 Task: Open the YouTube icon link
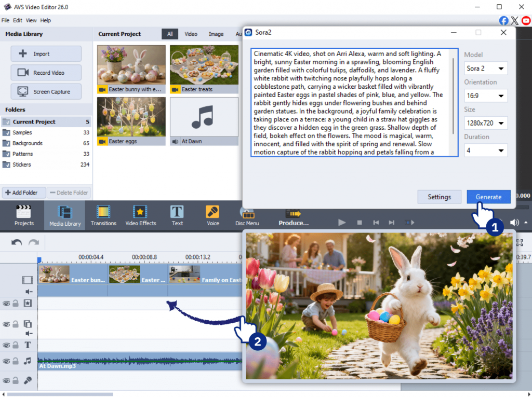[x=526, y=21]
